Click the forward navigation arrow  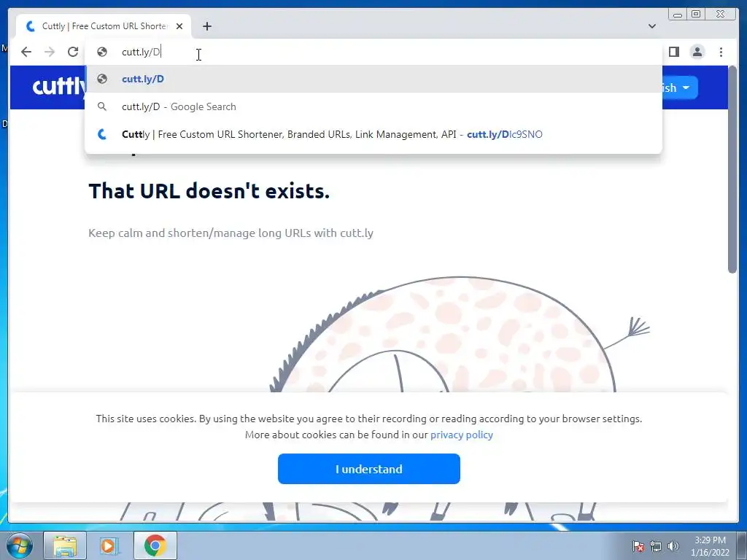click(50, 52)
